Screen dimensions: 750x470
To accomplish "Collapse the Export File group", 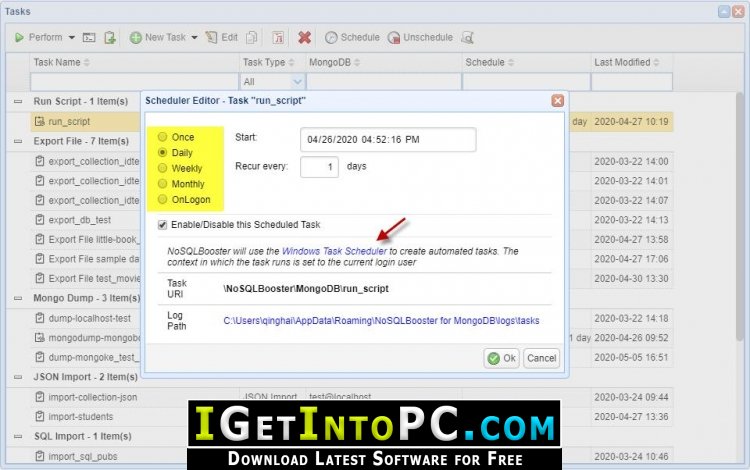I will (x=18, y=141).
